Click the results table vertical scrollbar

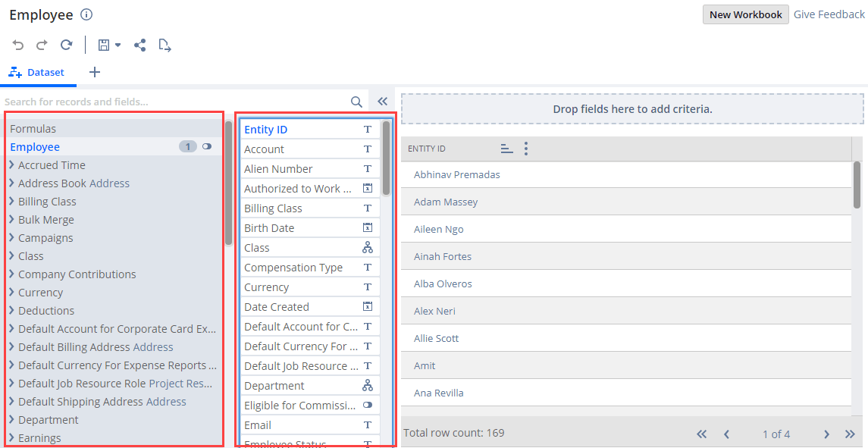[x=857, y=185]
